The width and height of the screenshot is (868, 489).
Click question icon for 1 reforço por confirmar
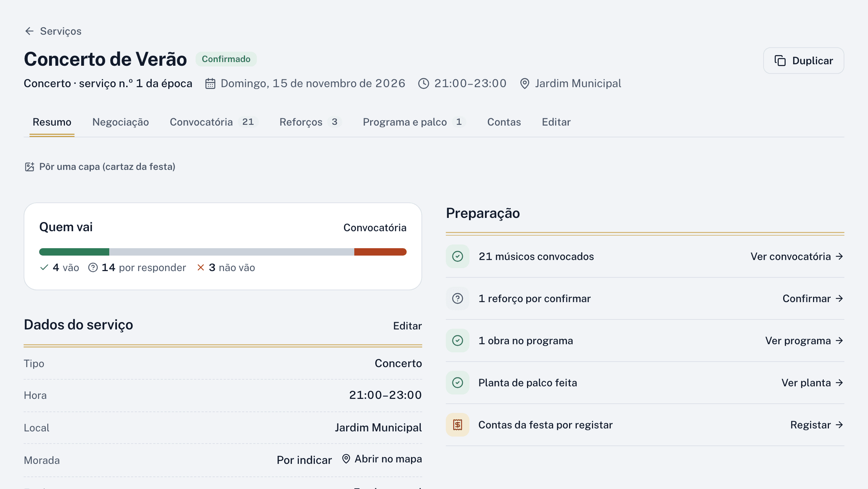coord(458,298)
